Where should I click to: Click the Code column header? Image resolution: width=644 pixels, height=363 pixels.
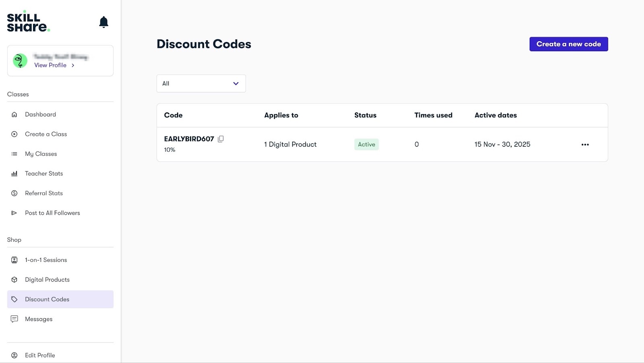tap(173, 115)
